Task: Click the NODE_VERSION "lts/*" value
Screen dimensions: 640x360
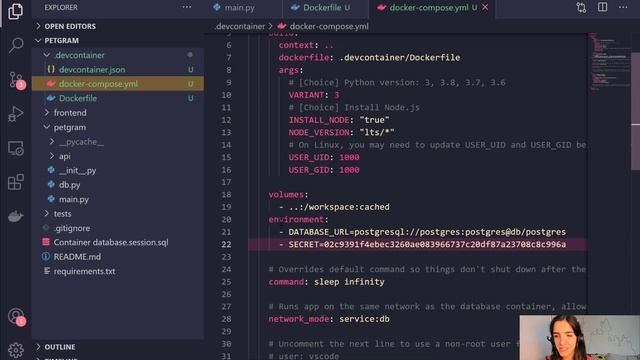Action: pyautogui.click(x=377, y=132)
